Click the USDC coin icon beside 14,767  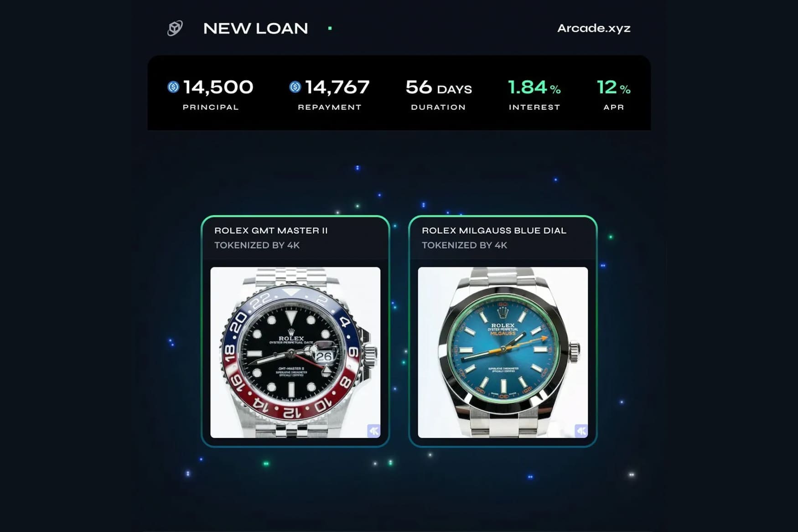click(x=295, y=87)
